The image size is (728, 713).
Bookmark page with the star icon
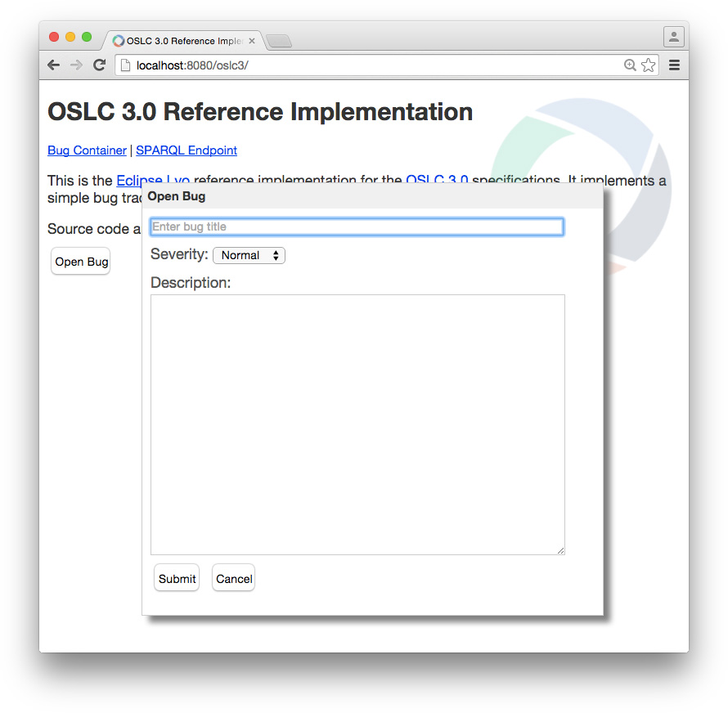[x=648, y=65]
